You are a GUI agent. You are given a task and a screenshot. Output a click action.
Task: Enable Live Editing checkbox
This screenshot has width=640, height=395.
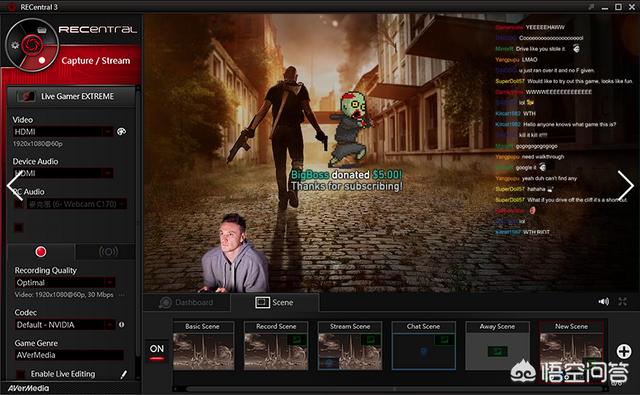[20, 374]
